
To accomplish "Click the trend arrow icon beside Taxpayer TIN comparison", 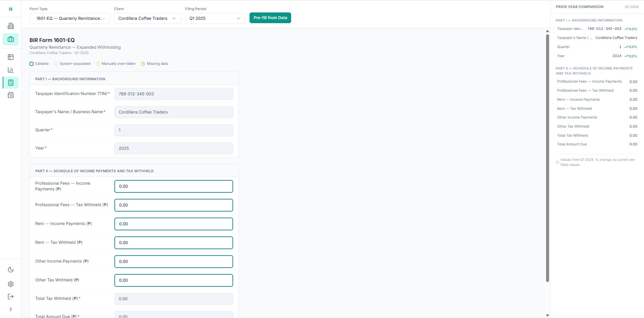I will (x=626, y=29).
